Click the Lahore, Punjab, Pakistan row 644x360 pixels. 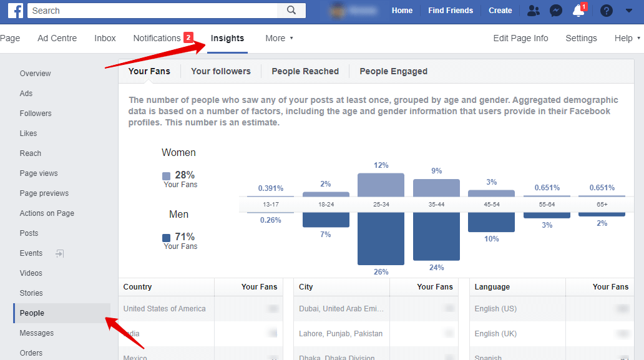tap(376, 334)
